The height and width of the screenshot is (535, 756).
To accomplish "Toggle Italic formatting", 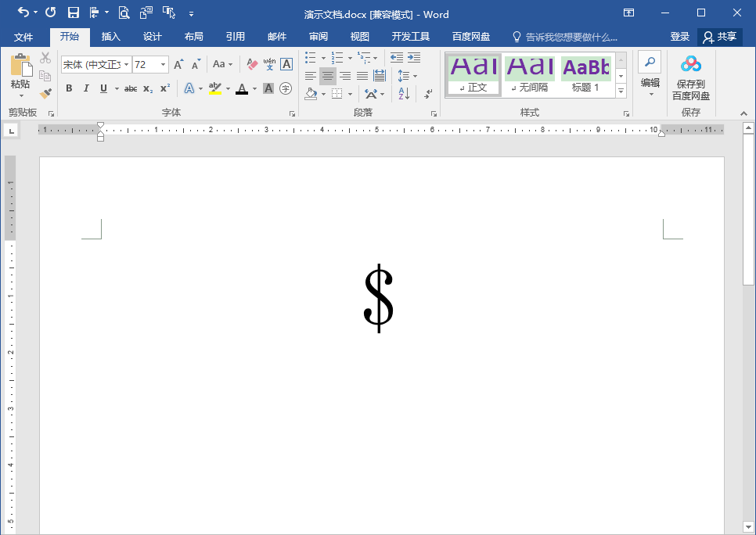I will coord(86,88).
